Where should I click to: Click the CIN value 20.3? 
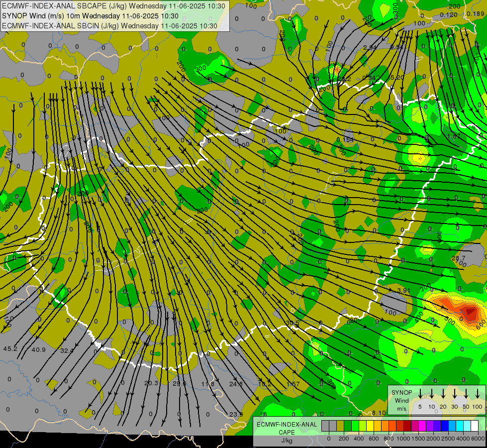[152, 383]
